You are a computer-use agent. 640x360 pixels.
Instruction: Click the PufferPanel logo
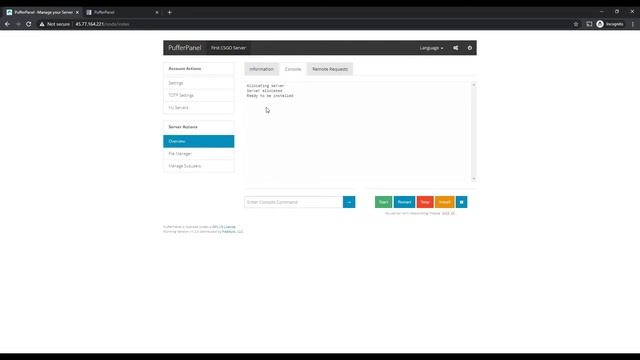point(184,48)
